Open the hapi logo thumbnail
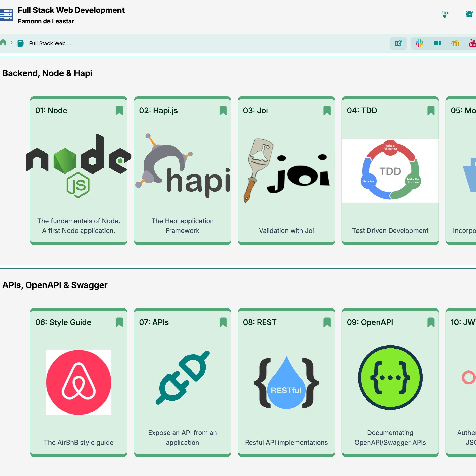Image resolution: width=476 pixels, height=476 pixels. [183, 166]
